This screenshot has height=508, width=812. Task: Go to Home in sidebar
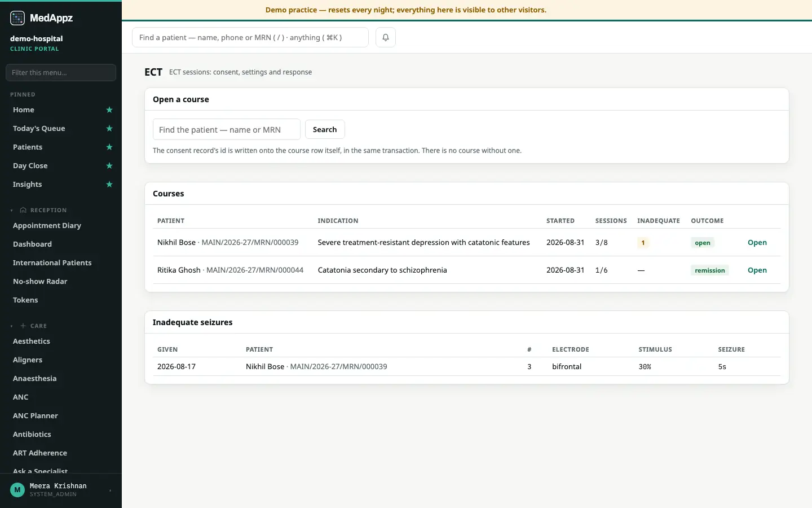tap(24, 110)
